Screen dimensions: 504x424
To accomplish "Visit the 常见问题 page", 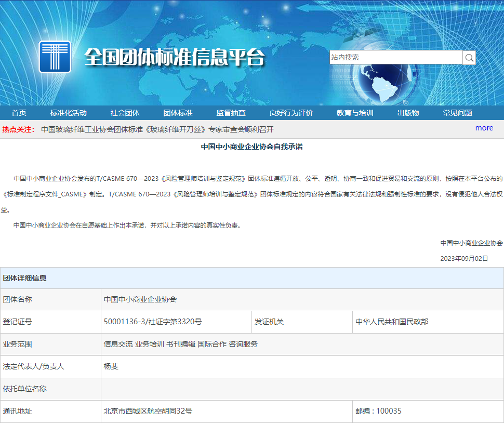I will pyautogui.click(x=457, y=113).
